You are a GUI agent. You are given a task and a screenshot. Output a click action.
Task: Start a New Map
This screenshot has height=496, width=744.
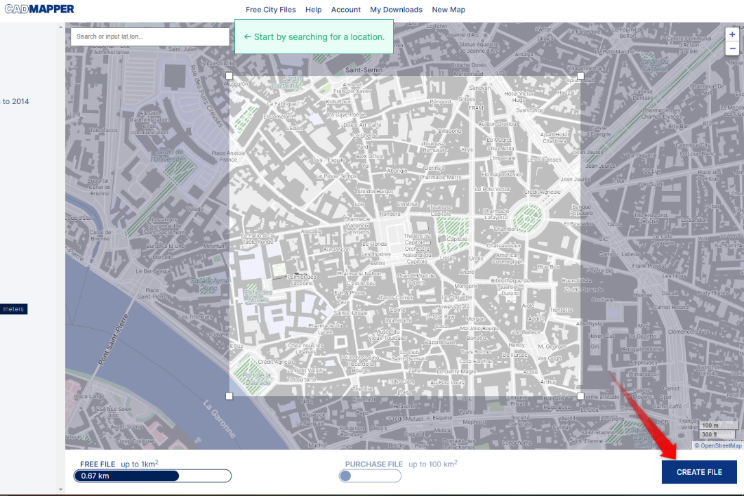tap(449, 9)
